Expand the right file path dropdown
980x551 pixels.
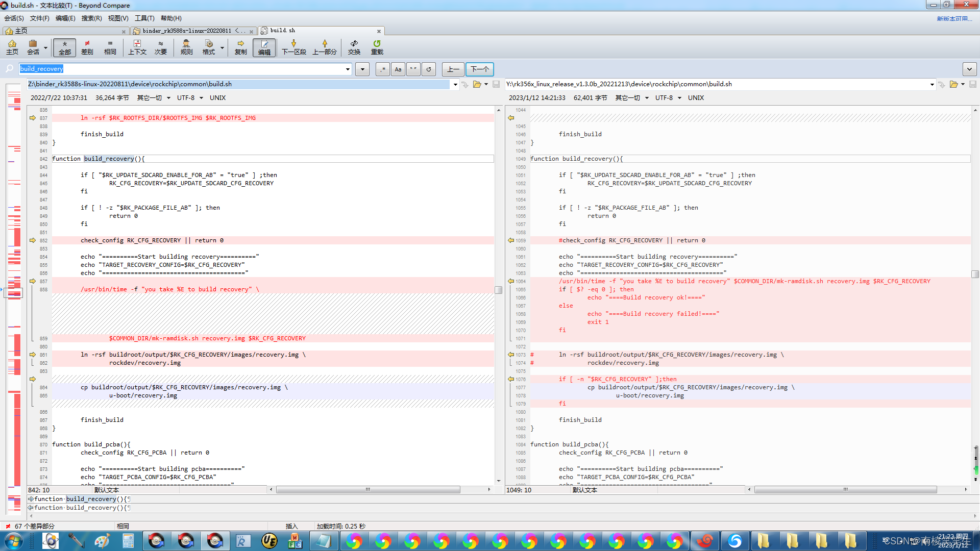(932, 84)
